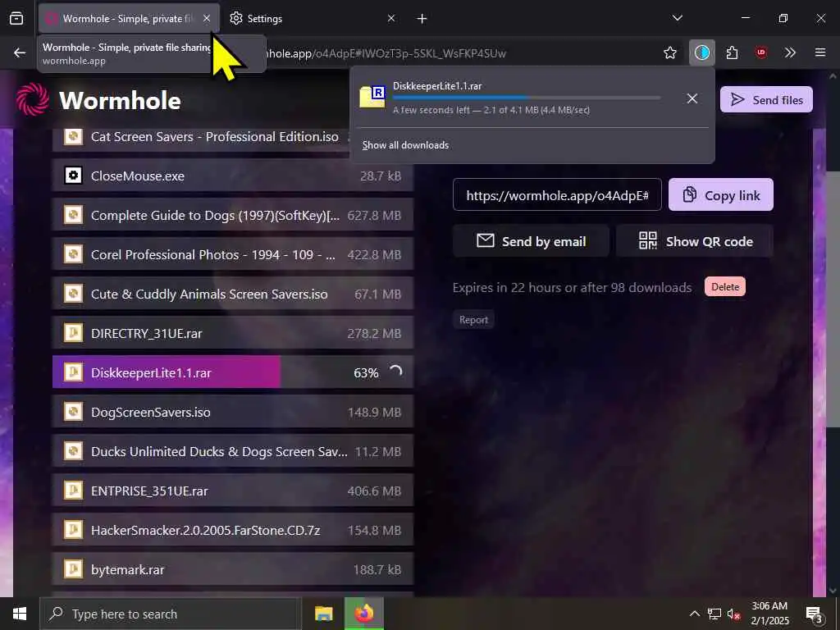Image resolution: width=840 pixels, height=630 pixels.
Task: Show hidden system tray icons
Action: point(694,614)
